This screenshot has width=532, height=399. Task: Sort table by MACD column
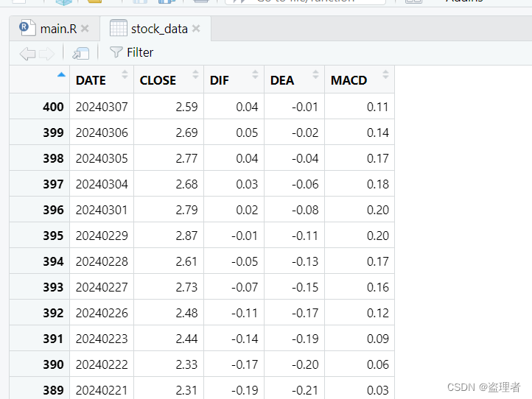pyautogui.click(x=360, y=80)
